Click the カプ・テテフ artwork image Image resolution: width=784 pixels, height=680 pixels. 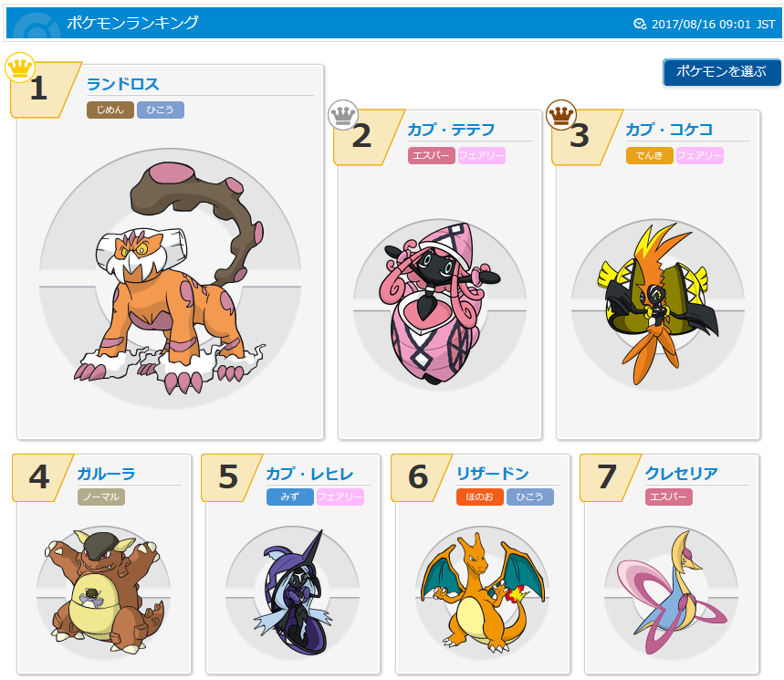440,304
